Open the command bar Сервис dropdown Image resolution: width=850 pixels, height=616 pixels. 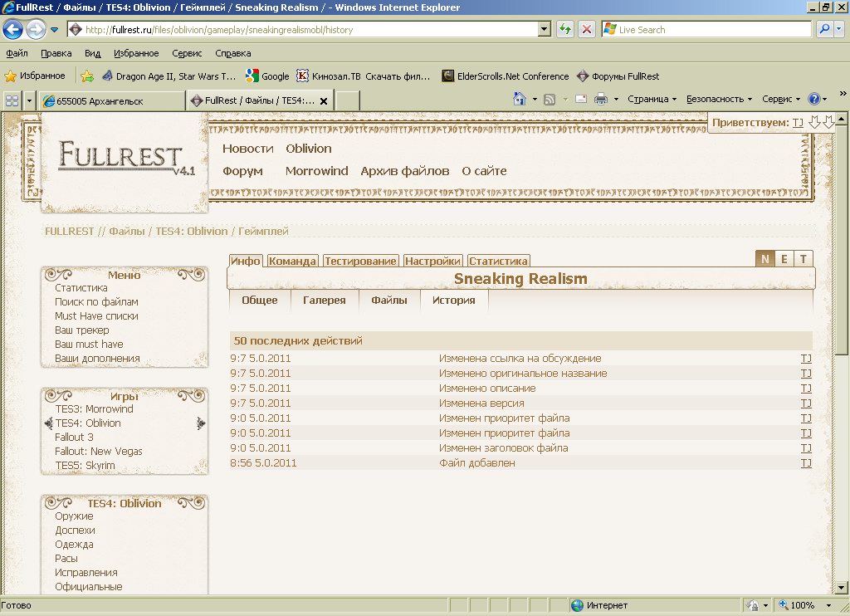(x=781, y=100)
